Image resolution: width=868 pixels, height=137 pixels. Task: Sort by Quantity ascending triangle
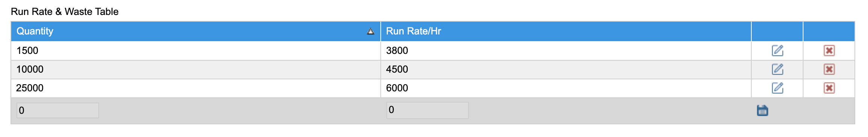[371, 31]
